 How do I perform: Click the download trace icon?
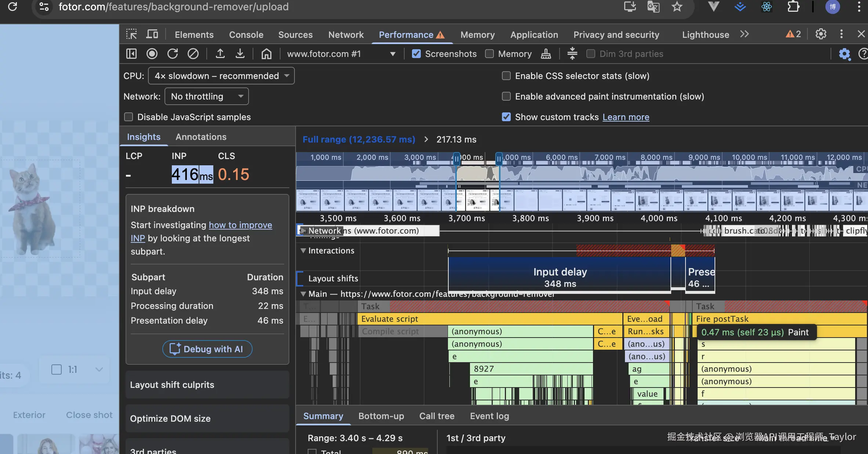coord(240,54)
